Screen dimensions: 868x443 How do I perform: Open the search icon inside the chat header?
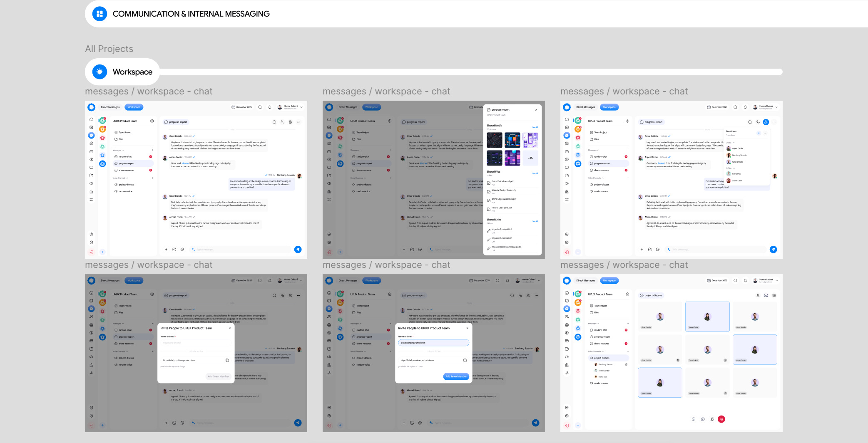[x=274, y=122]
